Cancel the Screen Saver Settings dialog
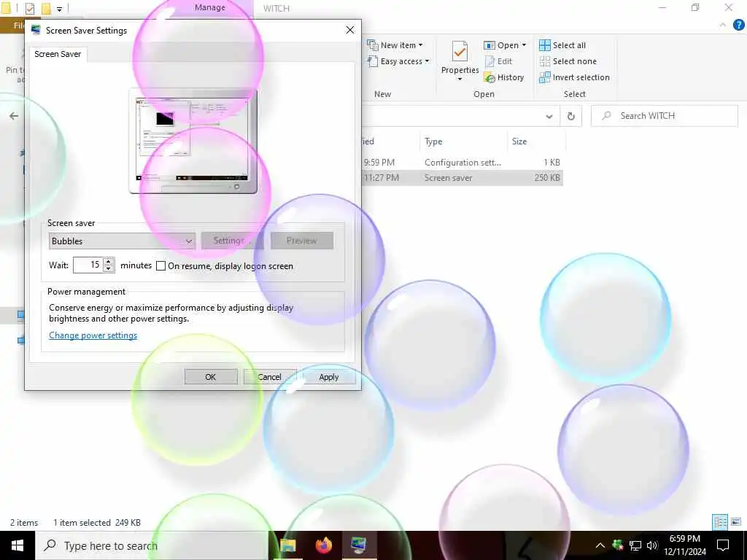The image size is (747, 560). click(x=270, y=377)
